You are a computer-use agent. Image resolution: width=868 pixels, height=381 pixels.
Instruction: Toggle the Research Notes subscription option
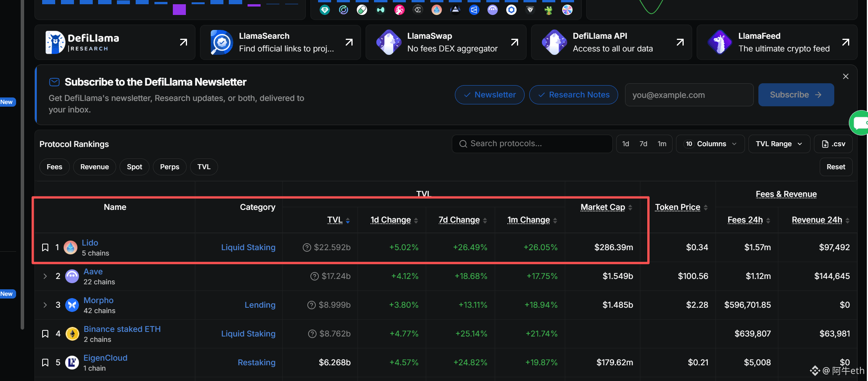pos(574,95)
